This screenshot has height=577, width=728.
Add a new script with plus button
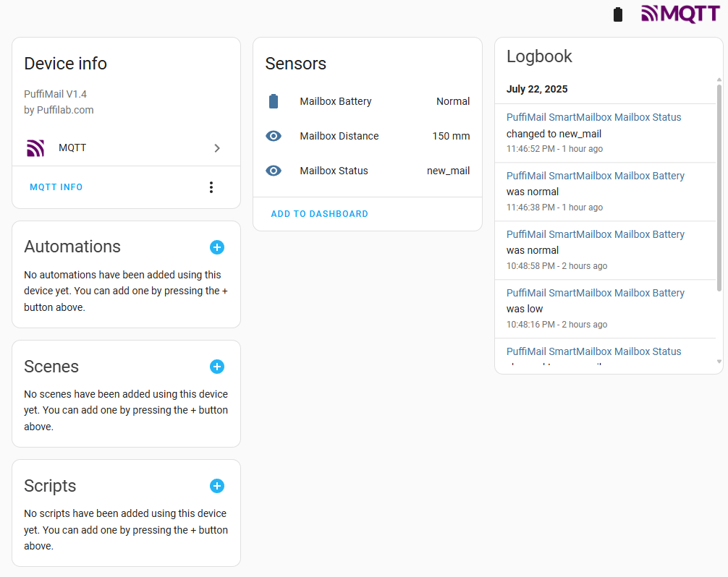(x=217, y=486)
